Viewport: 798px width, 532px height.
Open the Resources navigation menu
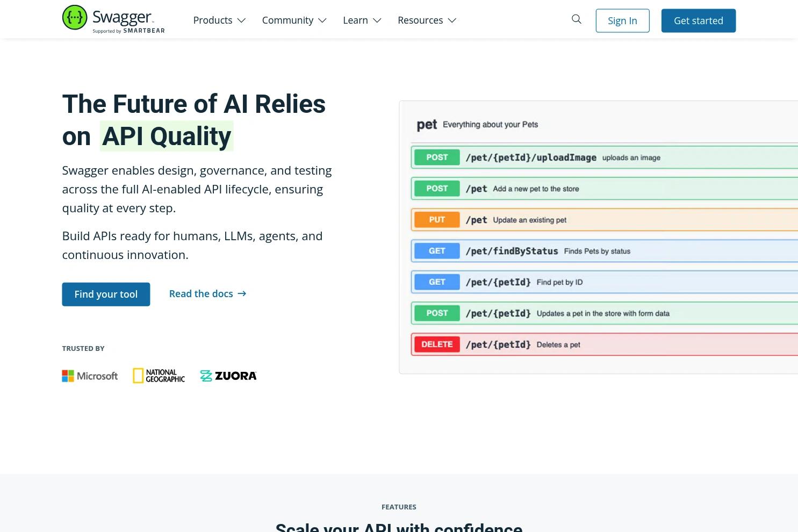point(427,20)
